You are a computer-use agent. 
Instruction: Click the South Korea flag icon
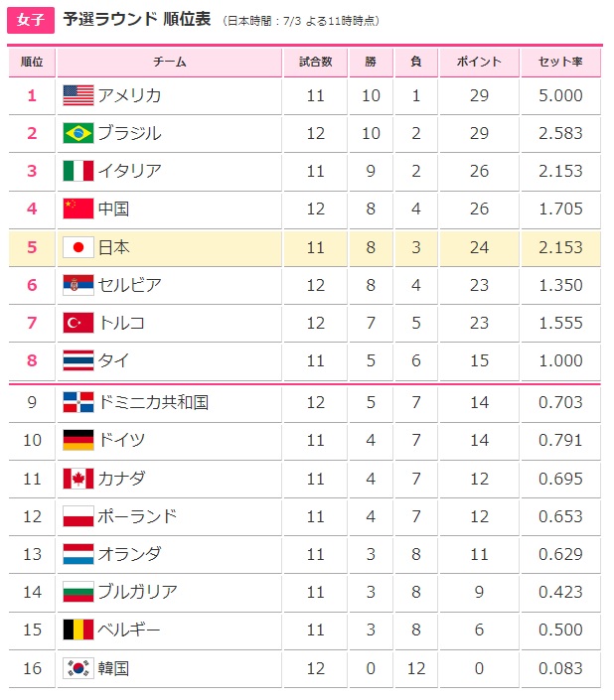point(77,668)
